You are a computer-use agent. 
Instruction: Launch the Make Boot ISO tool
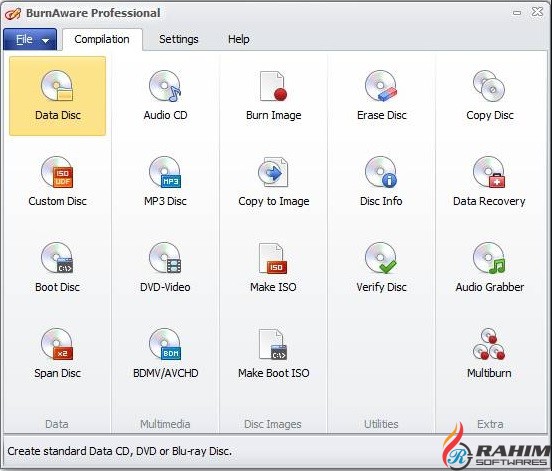[274, 353]
